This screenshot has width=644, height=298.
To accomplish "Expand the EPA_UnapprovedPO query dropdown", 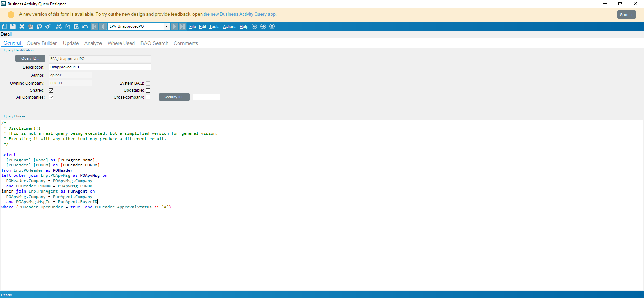I will pyautogui.click(x=167, y=26).
